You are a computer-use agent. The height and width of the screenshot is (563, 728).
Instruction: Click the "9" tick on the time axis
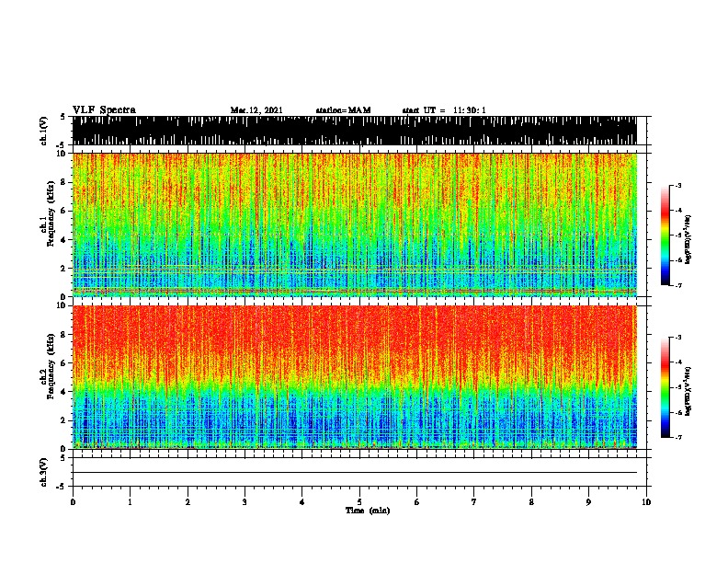(588, 502)
